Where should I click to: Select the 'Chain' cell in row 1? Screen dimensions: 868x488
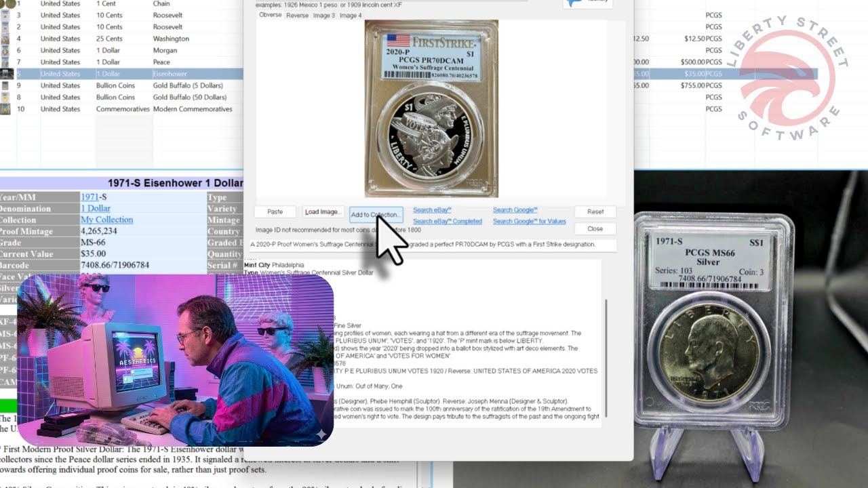161,4
